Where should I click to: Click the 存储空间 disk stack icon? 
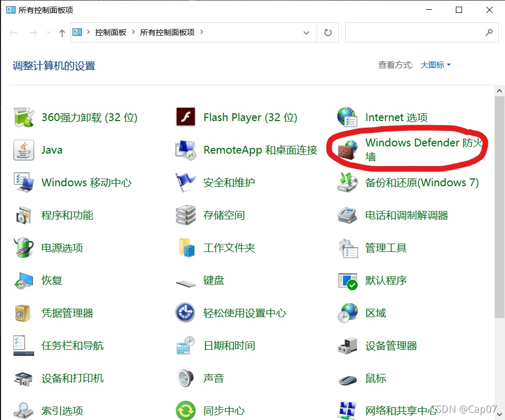pyautogui.click(x=186, y=215)
